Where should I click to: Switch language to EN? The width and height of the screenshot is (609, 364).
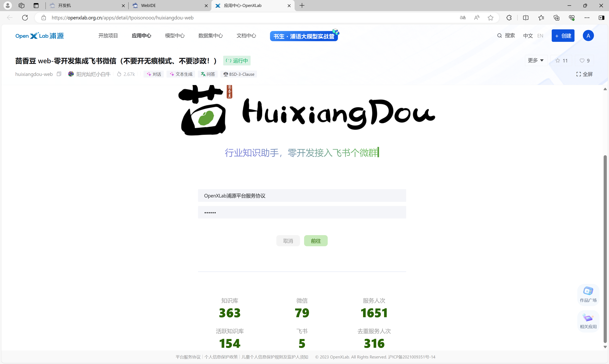point(540,36)
